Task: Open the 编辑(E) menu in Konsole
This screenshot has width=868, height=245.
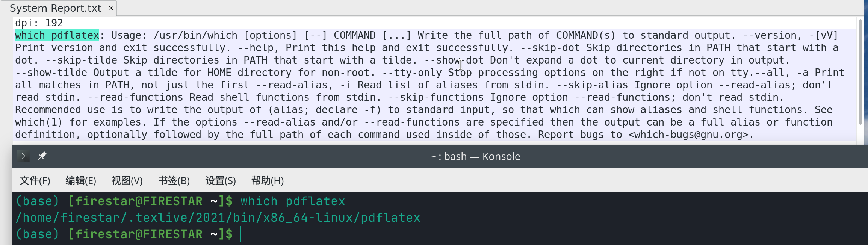Action: click(x=81, y=181)
